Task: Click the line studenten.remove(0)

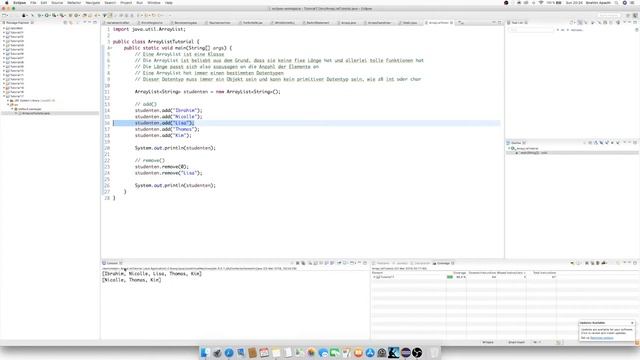Action: [162, 167]
